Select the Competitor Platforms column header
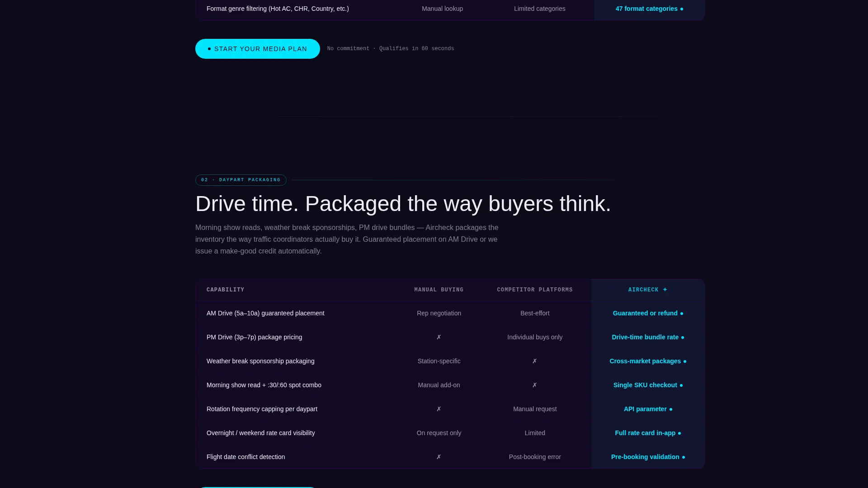 coord(535,290)
